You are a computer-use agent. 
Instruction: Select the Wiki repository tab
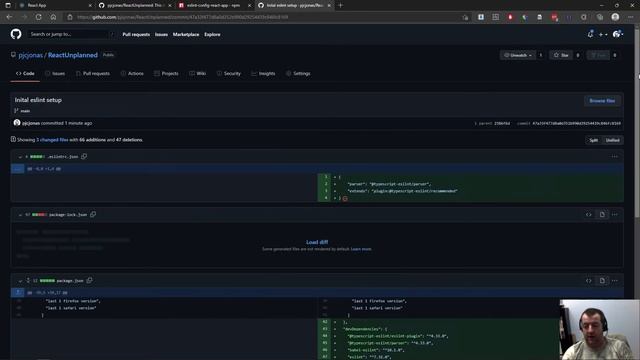(198, 73)
